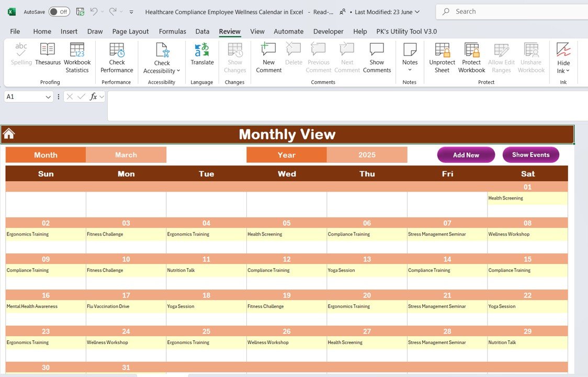Click the Redo arrow
588x377 pixels.
112,12
